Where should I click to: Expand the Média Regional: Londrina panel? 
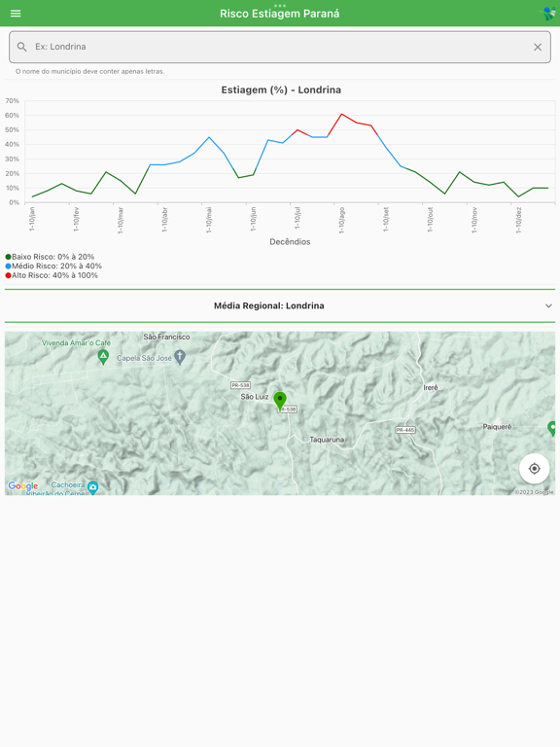click(548, 305)
